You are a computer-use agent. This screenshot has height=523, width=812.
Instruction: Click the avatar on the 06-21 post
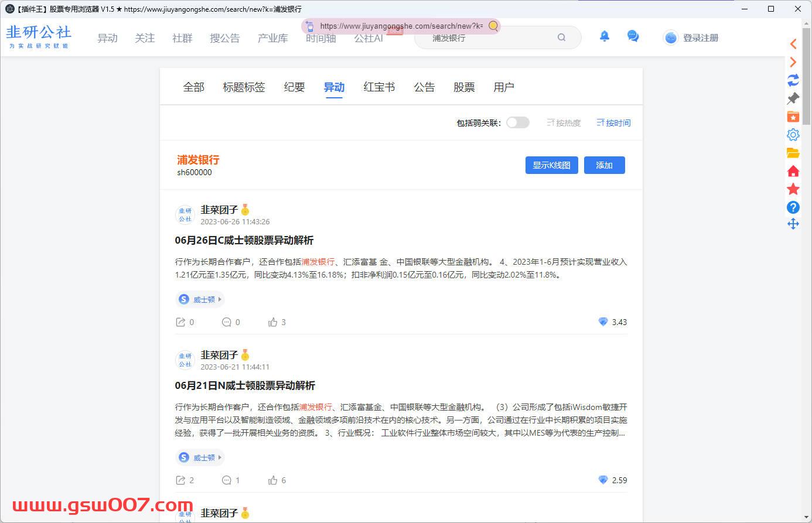(185, 360)
